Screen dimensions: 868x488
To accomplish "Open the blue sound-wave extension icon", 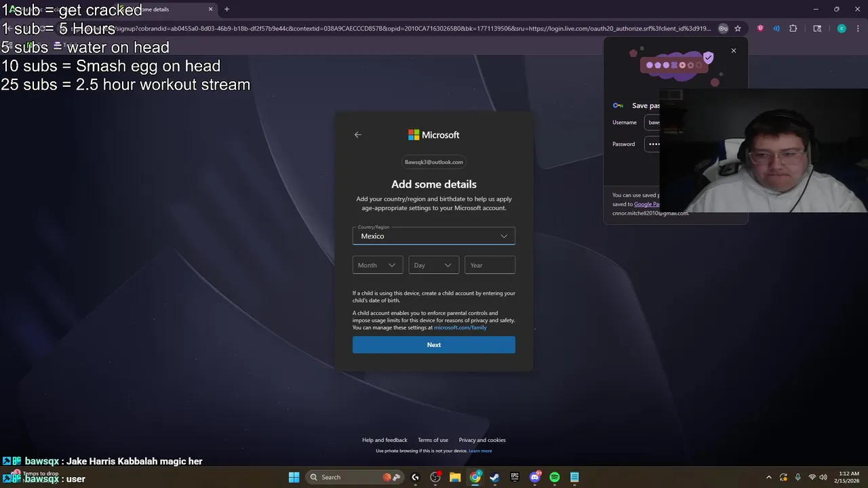I will click(776, 28).
